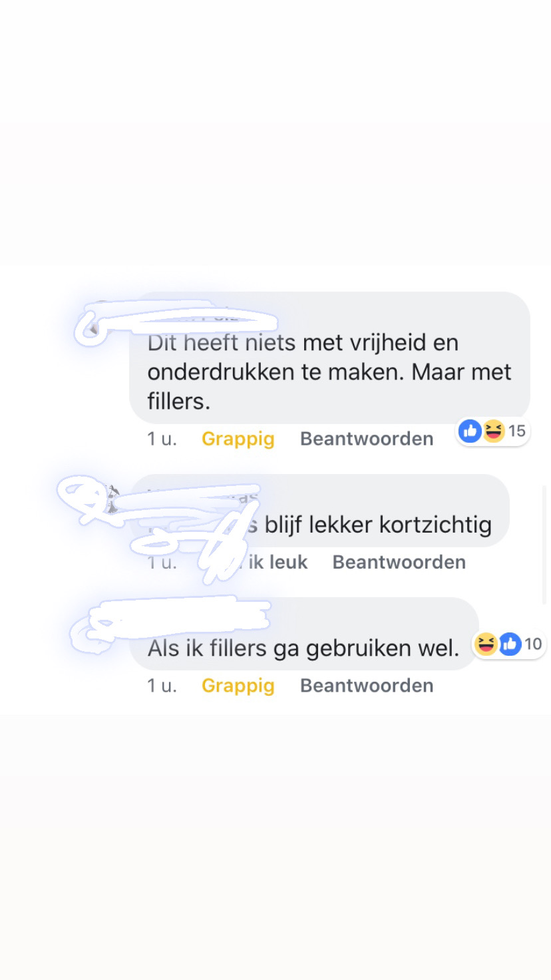The height and width of the screenshot is (980, 551).
Task: Click the blue thumbs-up icon beside count 10
Action: (510, 644)
